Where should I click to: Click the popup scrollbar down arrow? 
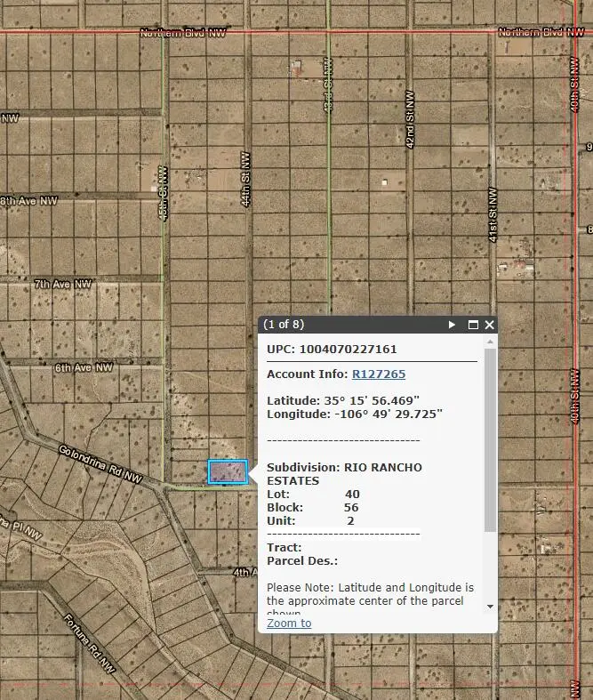click(x=490, y=607)
